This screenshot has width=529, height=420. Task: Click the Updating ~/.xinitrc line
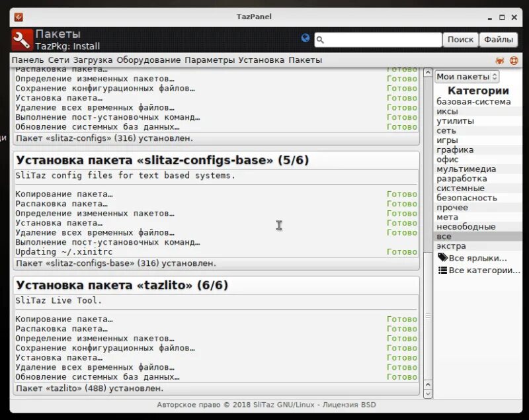pos(63,252)
